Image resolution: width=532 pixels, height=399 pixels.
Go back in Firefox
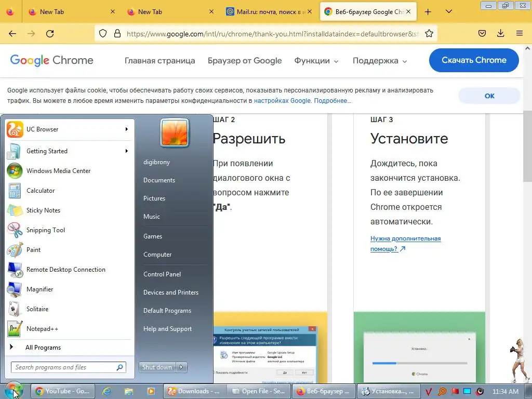coord(12,33)
